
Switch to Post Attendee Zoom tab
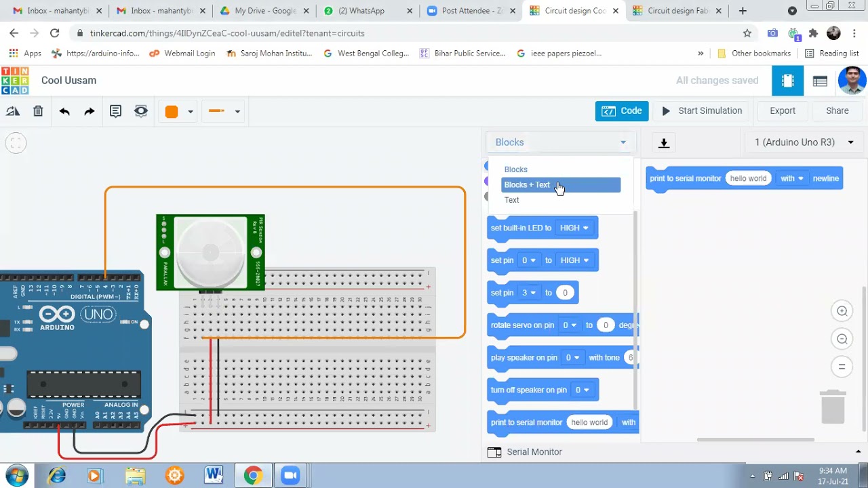click(470, 11)
